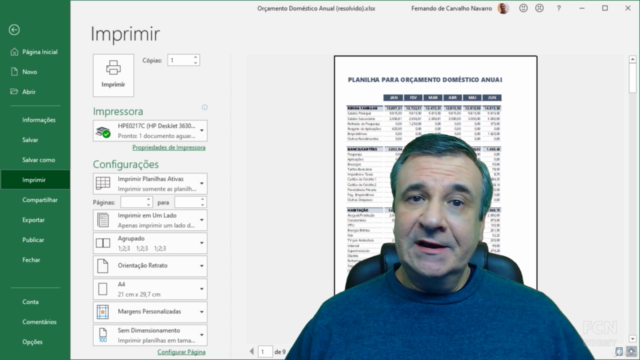Click the portrait page icon beside Orientação Retrato

coord(103,266)
